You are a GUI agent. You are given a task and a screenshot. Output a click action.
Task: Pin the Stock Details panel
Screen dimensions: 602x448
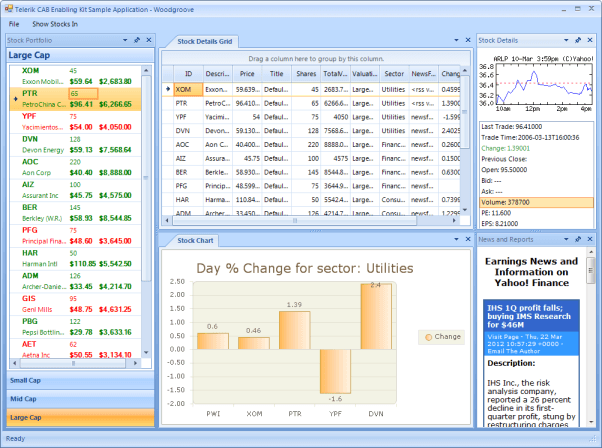coord(578,40)
